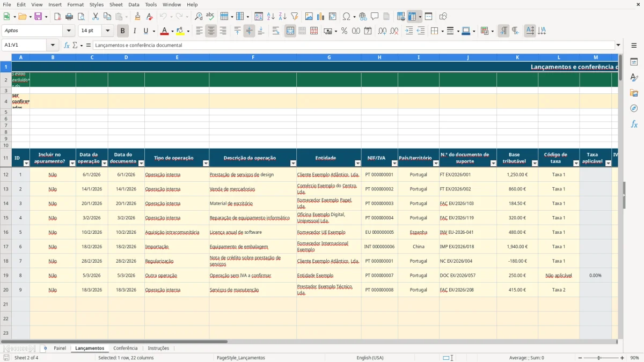Screen dimensions: 644x362
Task: Click zoom out minus button
Action: click(579, 358)
